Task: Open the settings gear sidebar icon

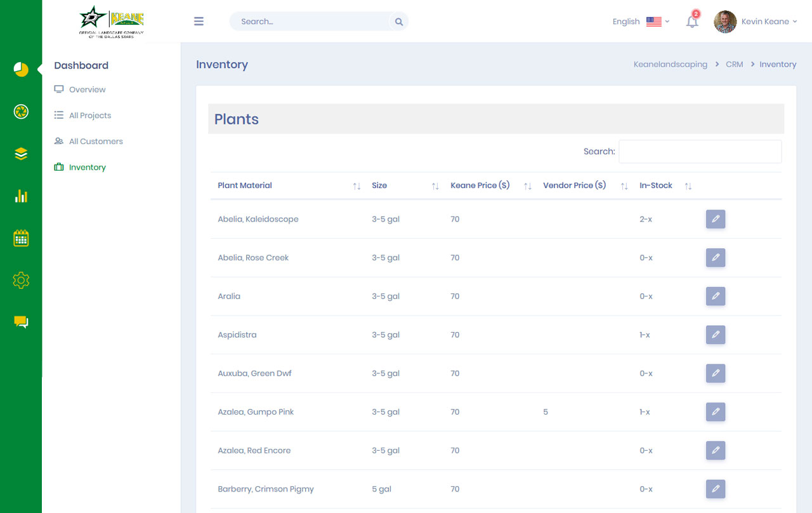Action: [21, 280]
